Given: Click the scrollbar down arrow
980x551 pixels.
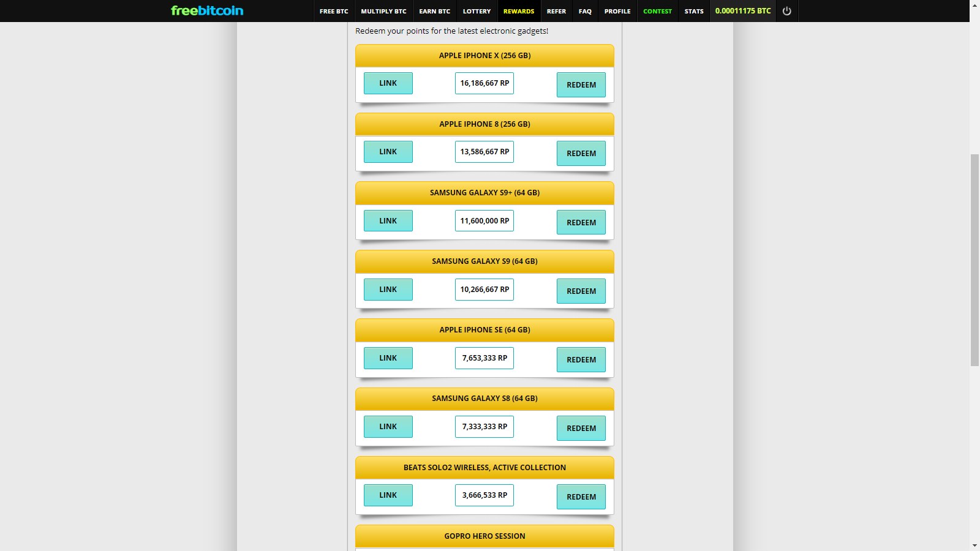Looking at the screenshot, I should tap(974, 545).
